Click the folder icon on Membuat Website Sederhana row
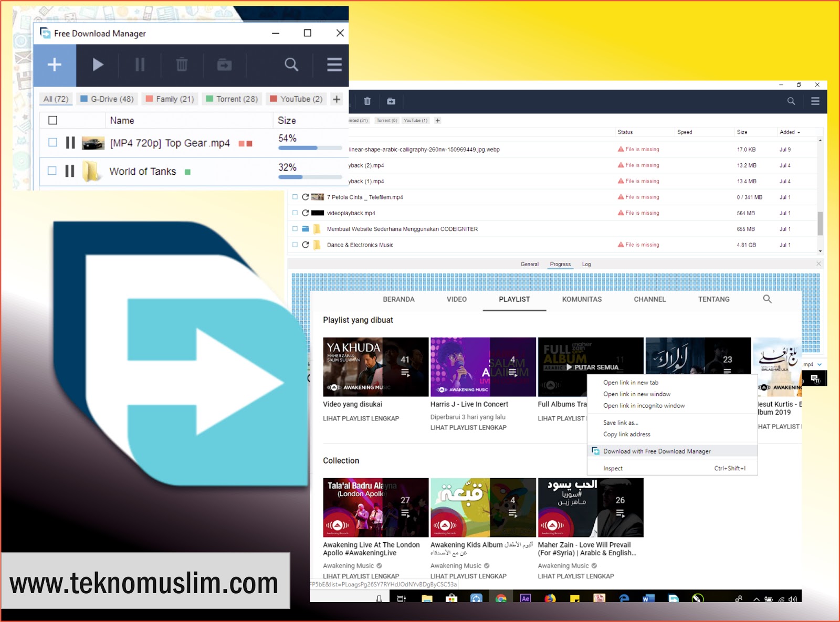 [x=306, y=229]
